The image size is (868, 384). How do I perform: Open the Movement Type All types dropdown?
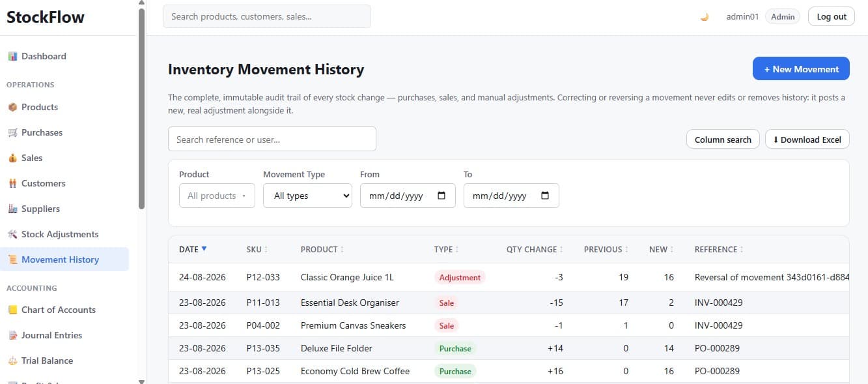coord(307,196)
